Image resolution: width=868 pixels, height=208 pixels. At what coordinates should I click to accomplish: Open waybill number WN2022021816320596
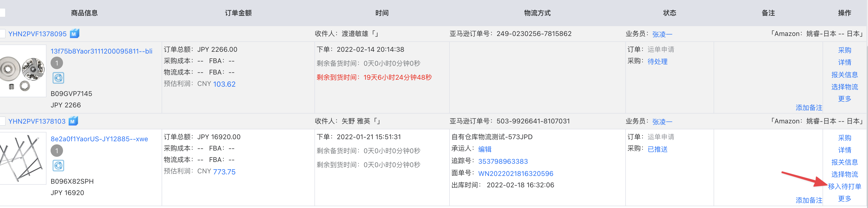[x=516, y=174]
